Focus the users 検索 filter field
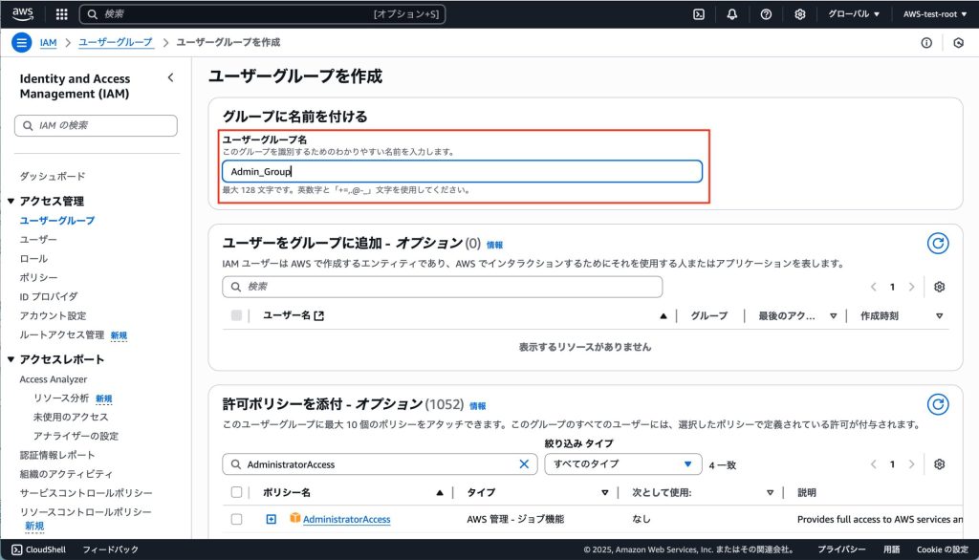Image resolution: width=979 pixels, height=560 pixels. [442, 287]
